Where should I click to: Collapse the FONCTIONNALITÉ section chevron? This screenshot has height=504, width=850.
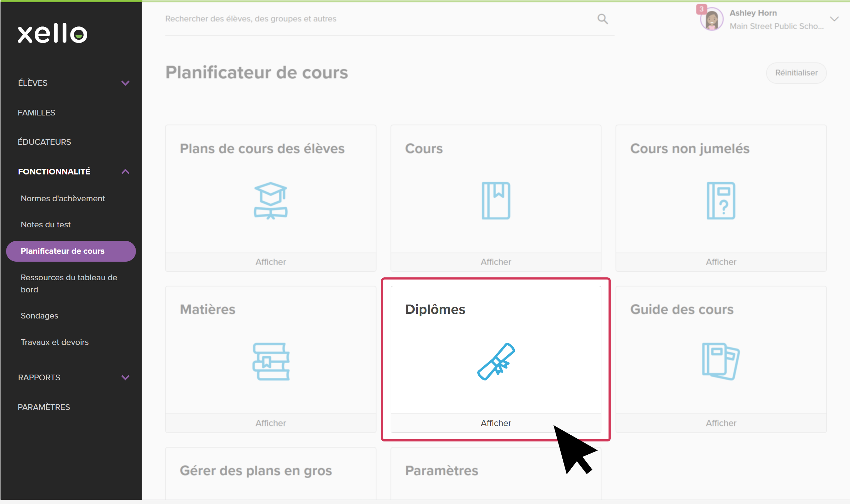tap(125, 172)
